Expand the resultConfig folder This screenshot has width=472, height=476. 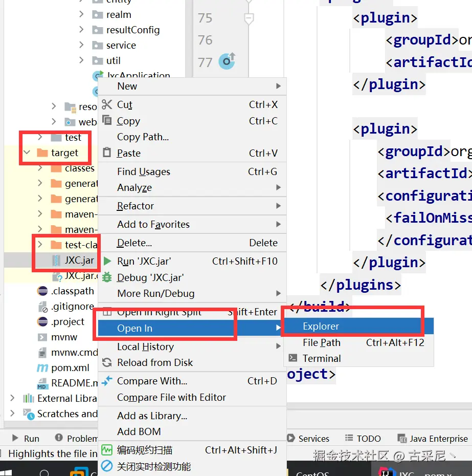(x=81, y=30)
